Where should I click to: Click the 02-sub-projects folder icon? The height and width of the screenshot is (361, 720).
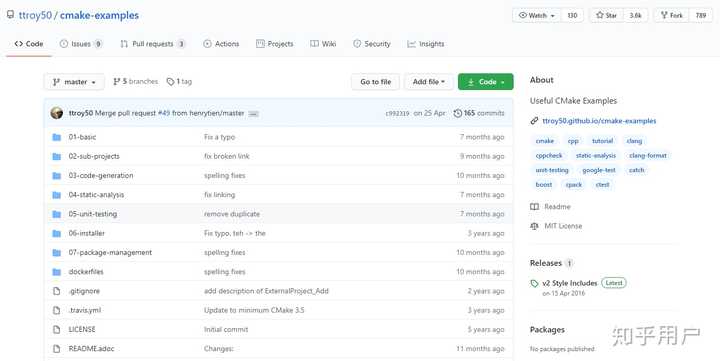click(x=56, y=157)
